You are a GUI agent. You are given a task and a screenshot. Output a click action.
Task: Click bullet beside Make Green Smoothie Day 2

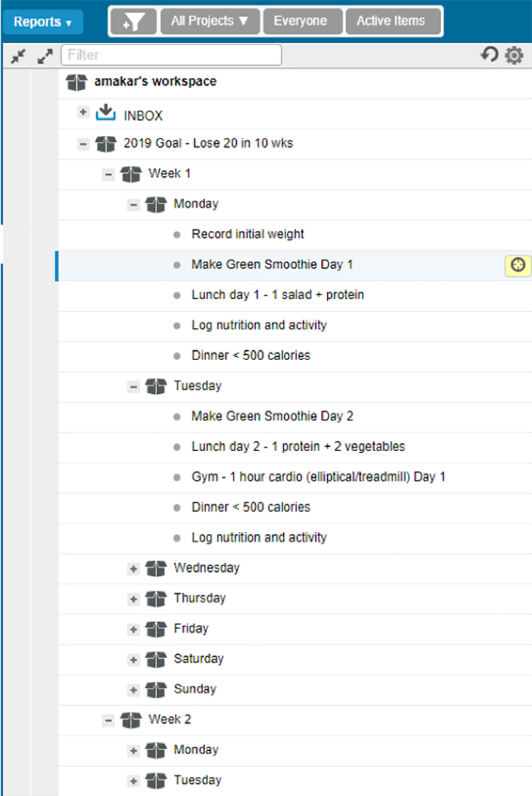(176, 417)
